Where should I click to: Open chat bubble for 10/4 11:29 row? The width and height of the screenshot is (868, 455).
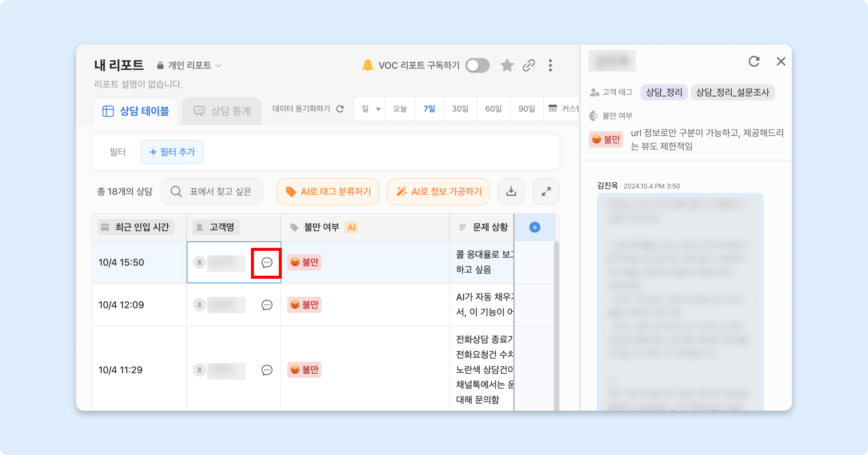[x=267, y=370]
